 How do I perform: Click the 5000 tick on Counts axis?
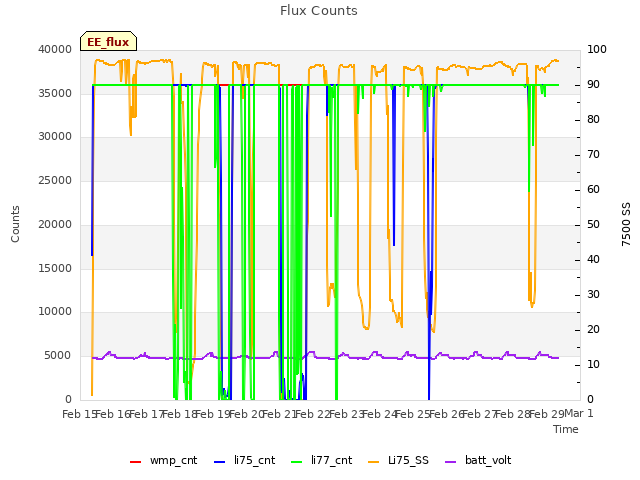[x=58, y=356]
